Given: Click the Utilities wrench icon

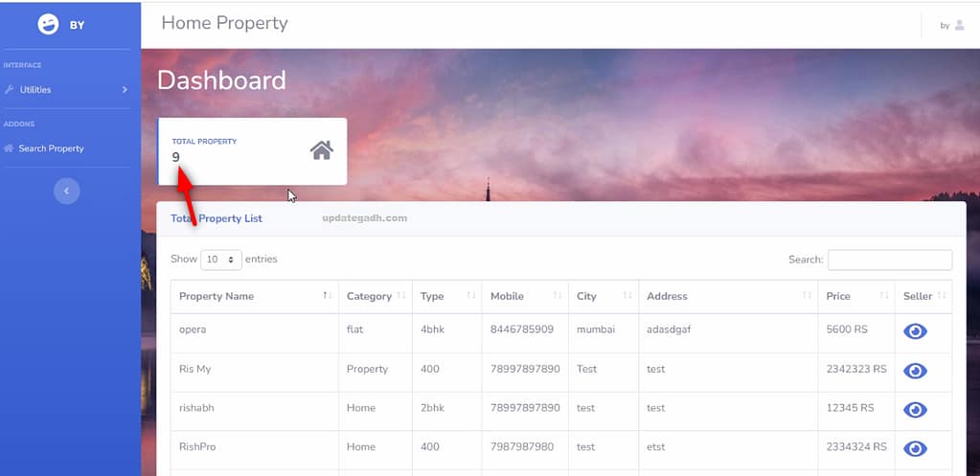Looking at the screenshot, I should pos(10,90).
